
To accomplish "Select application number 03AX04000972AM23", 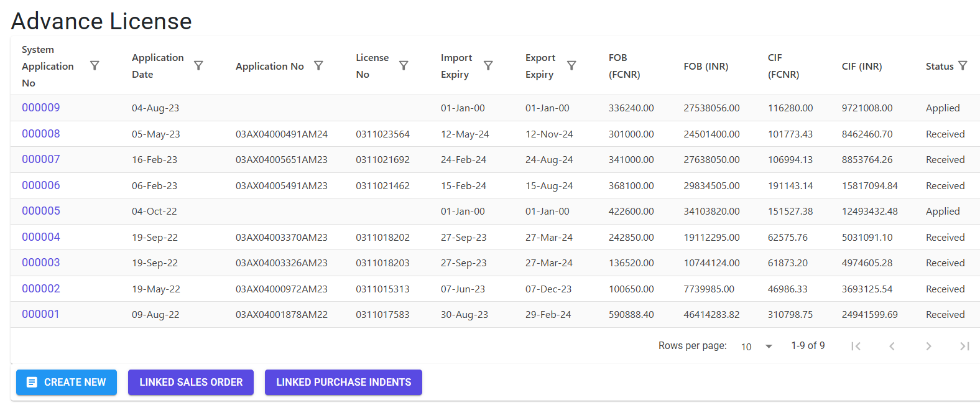I will (x=282, y=289).
